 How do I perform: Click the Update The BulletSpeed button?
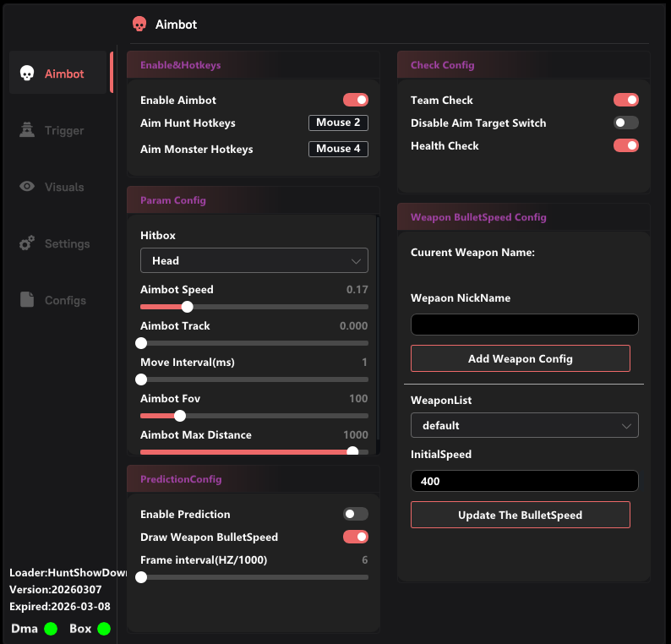520,515
